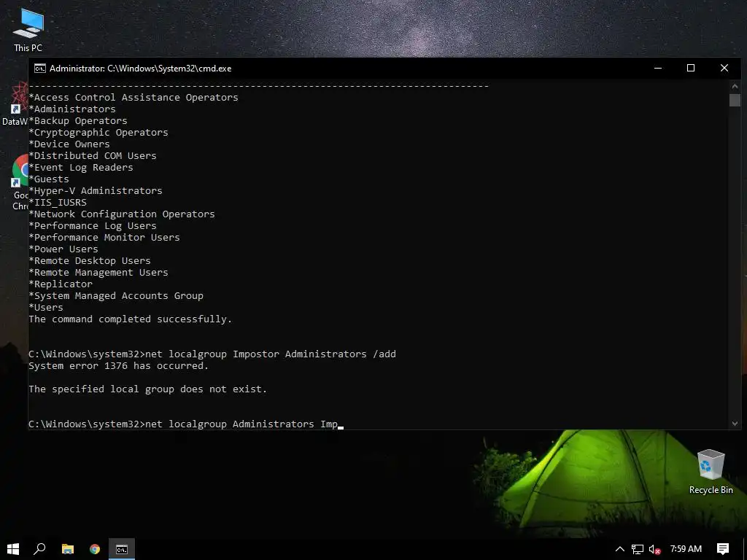Maximize the cmd.exe window

(691, 68)
